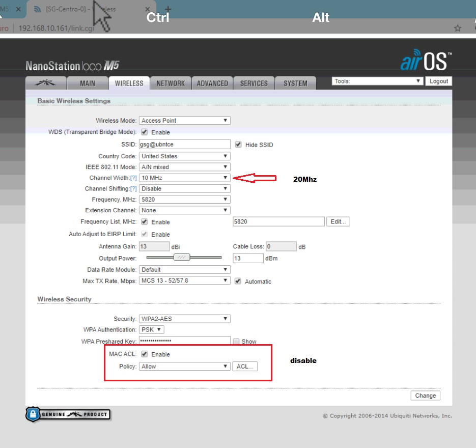
Task: Open the Channel Width dropdown
Action: coord(185,178)
